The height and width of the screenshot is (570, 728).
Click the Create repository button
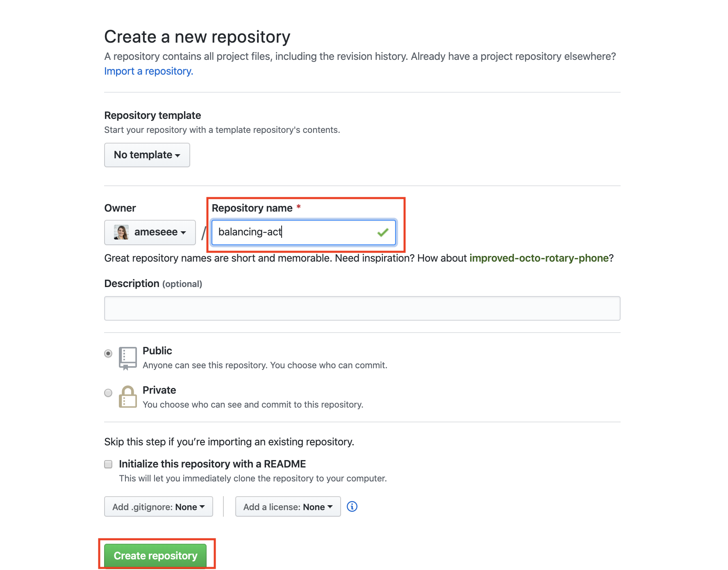coord(155,556)
